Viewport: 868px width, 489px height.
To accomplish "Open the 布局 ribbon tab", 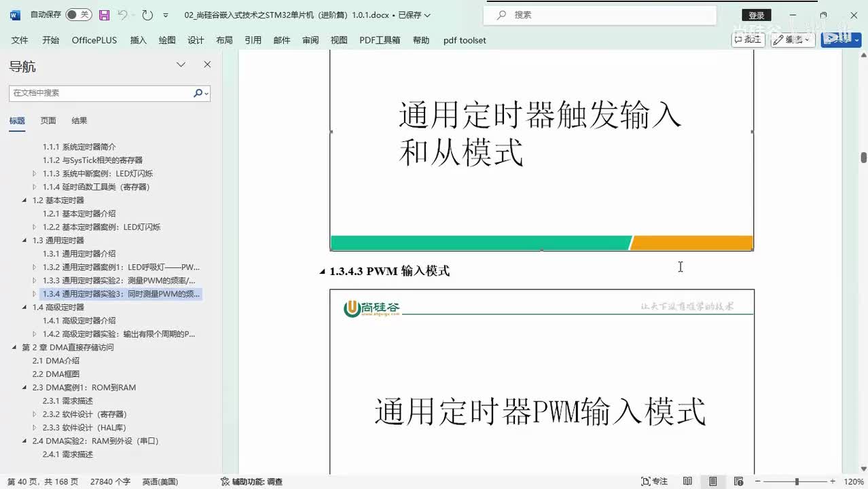I will tap(224, 40).
